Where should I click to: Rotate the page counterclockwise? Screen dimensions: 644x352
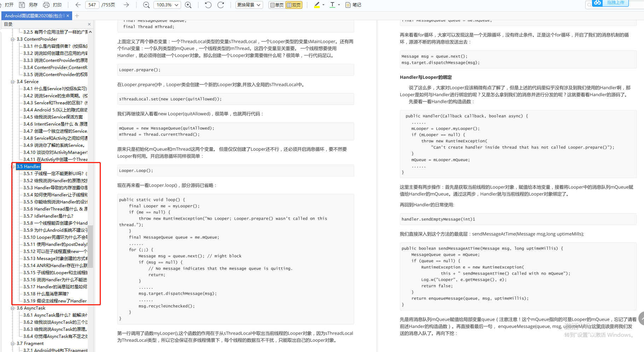click(x=208, y=5)
